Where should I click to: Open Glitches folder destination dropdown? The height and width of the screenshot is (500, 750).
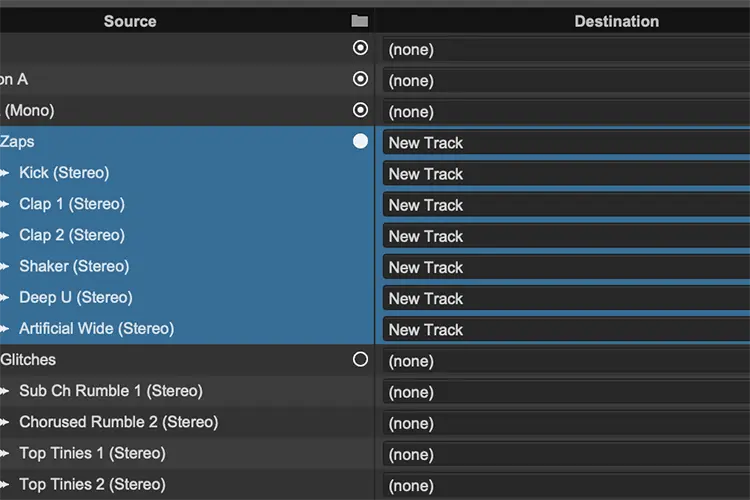[566, 361]
